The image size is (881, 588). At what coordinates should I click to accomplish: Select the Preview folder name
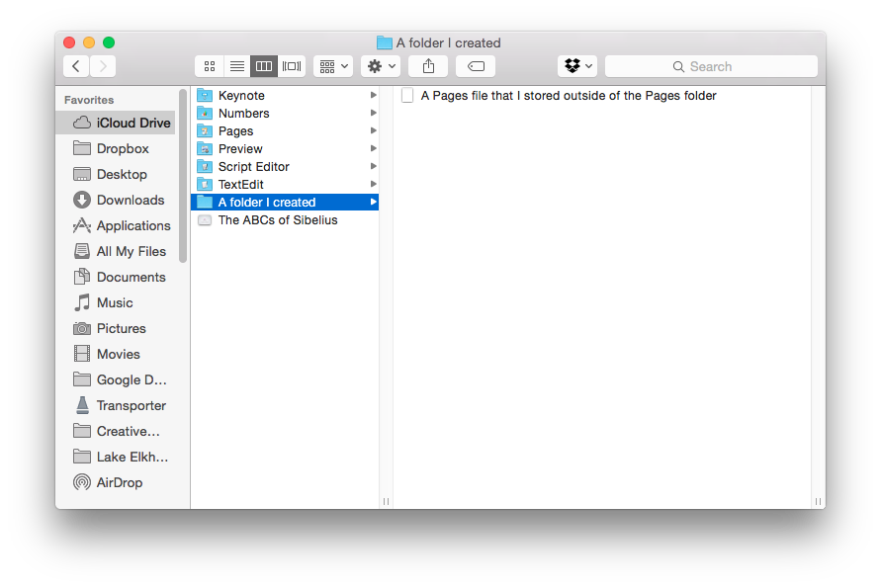[x=240, y=149]
